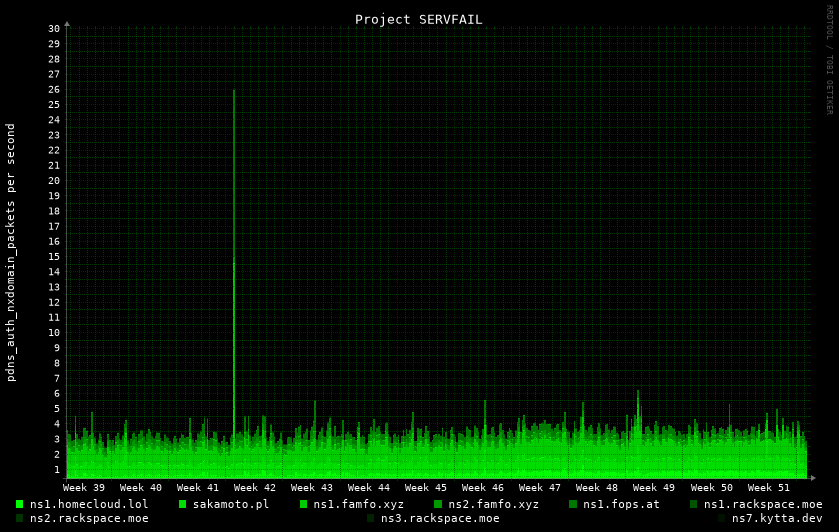The width and height of the screenshot is (839, 532).
Task: Click the y-axis value 15 label
Action: (x=54, y=257)
